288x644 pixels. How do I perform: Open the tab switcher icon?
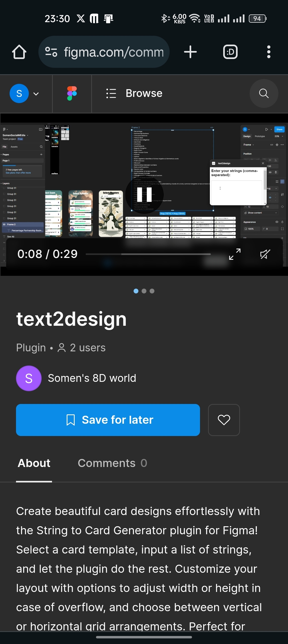tap(230, 52)
